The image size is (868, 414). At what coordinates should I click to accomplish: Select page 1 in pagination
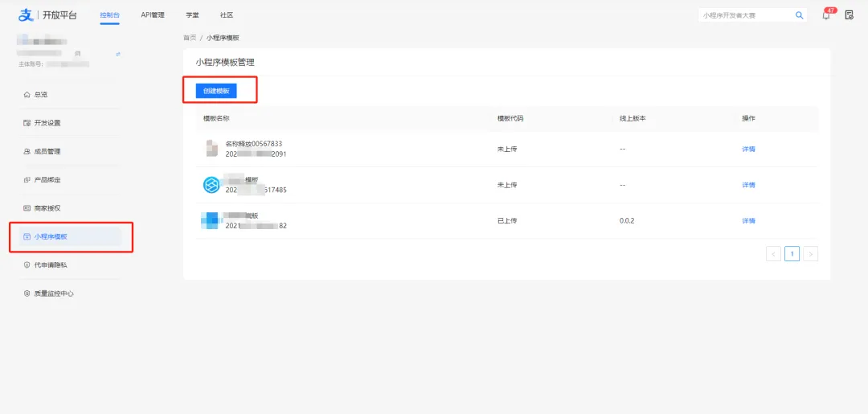(x=792, y=254)
